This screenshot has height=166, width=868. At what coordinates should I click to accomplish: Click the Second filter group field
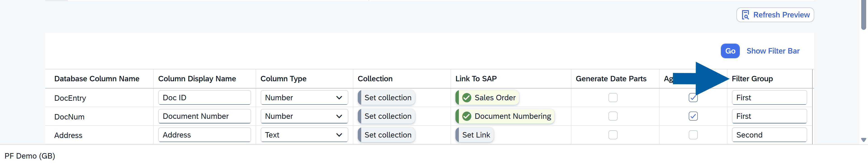tap(769, 135)
